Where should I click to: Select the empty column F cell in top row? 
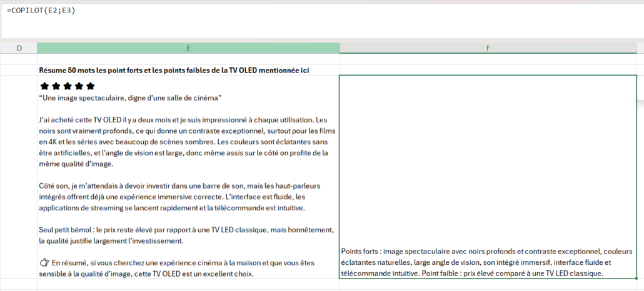click(488, 59)
